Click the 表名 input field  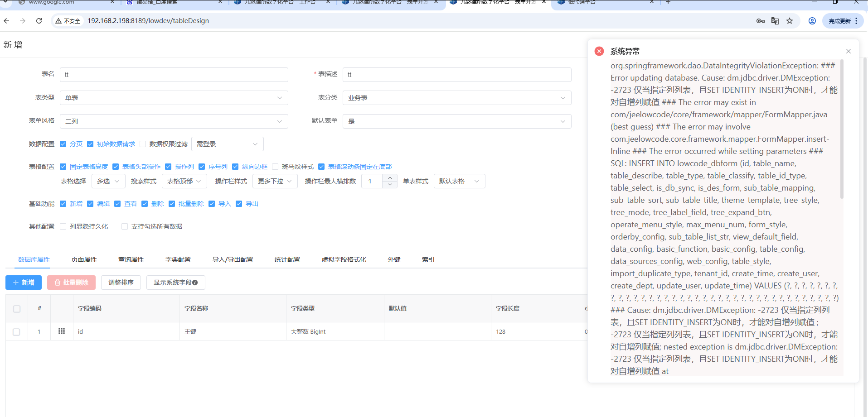point(174,75)
